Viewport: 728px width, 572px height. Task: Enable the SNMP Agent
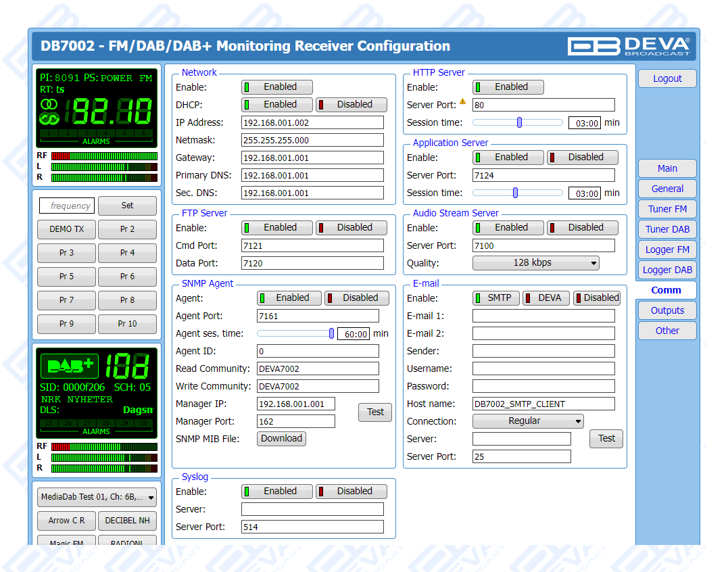click(289, 298)
